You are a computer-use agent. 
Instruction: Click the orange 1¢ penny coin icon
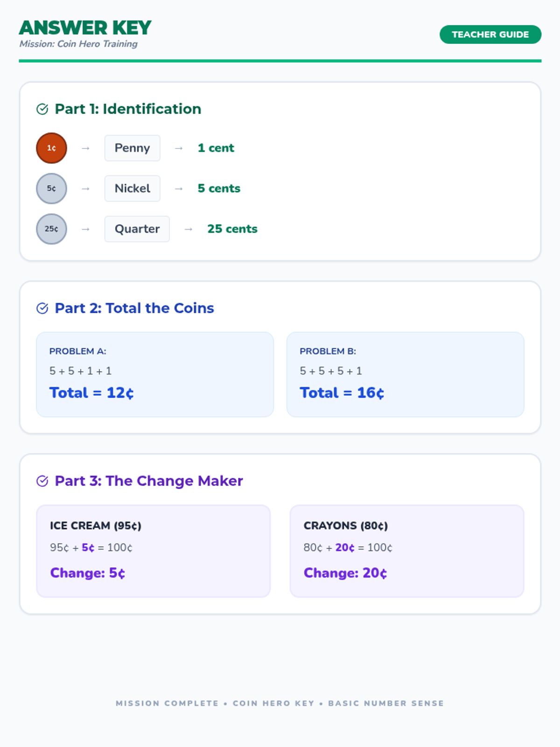51,148
